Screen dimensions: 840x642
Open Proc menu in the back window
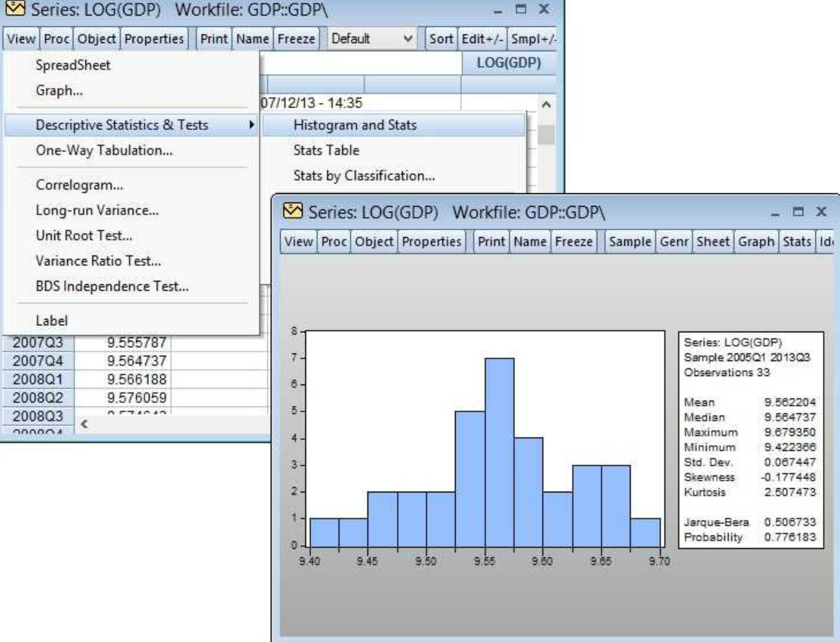pos(56,39)
